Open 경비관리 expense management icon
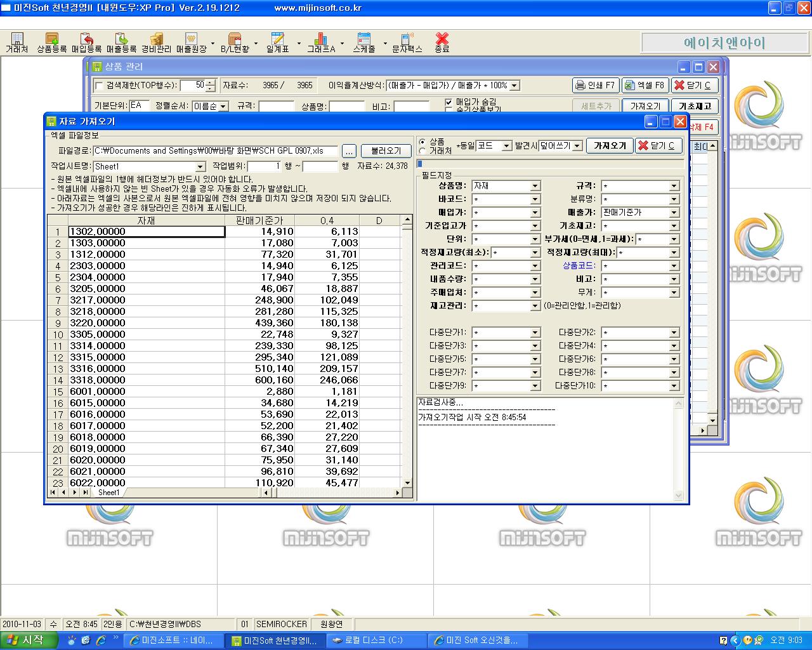 click(x=156, y=43)
